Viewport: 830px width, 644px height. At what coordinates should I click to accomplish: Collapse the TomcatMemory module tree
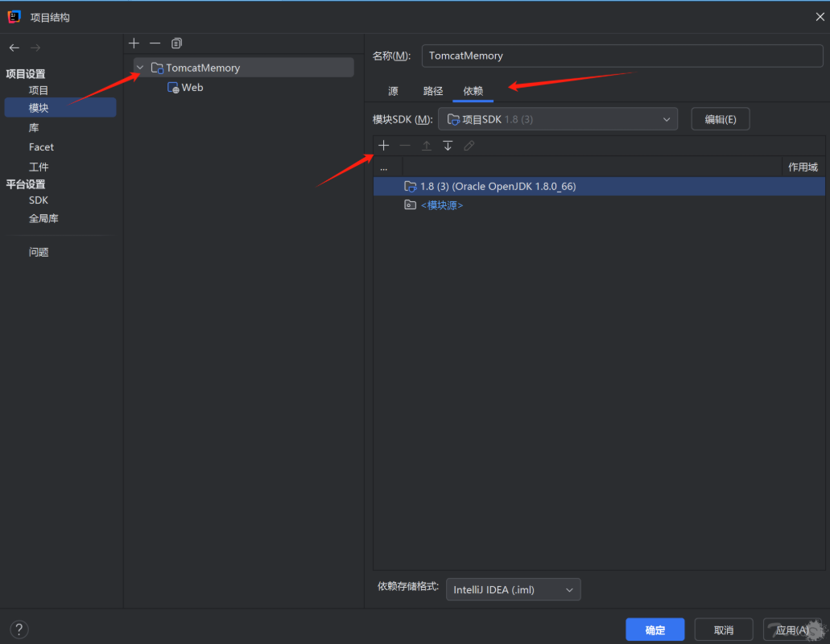[x=140, y=68]
